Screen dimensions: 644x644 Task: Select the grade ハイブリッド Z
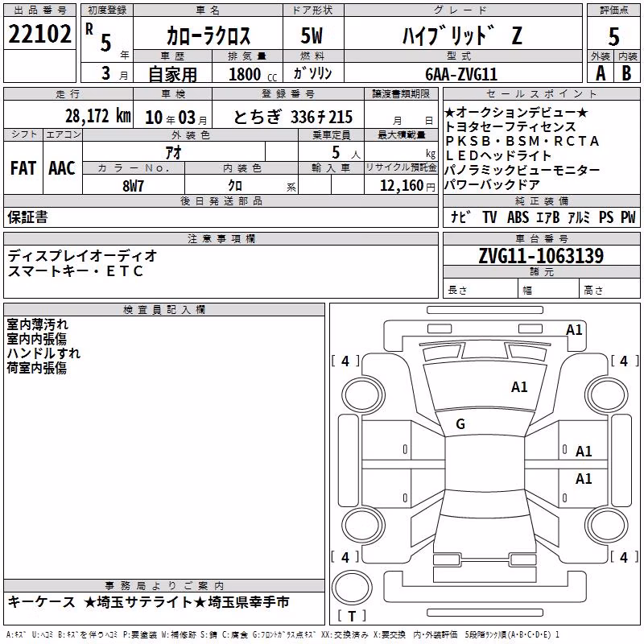tap(462, 35)
